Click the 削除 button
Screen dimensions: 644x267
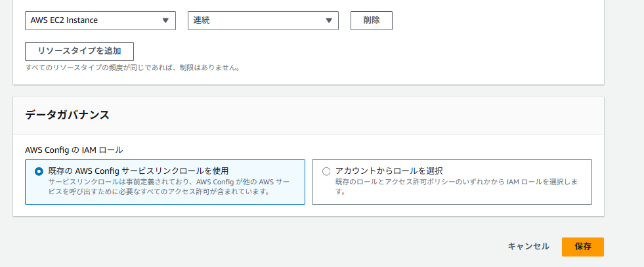[372, 20]
